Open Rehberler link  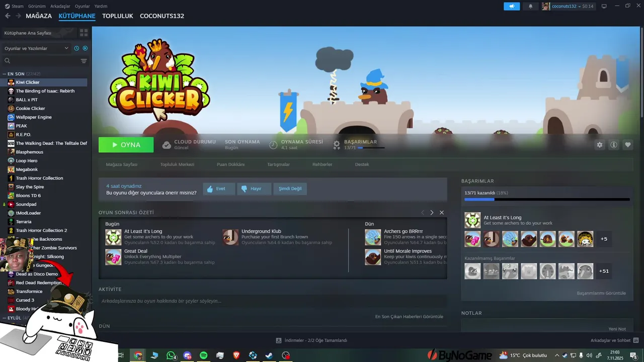[323, 164]
